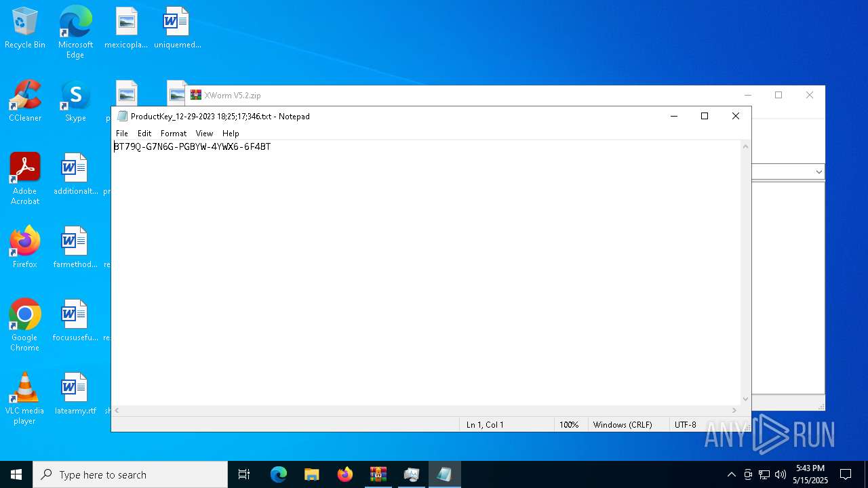Screen dimensions: 868x488
Task: Open the notification center
Action: click(846, 474)
